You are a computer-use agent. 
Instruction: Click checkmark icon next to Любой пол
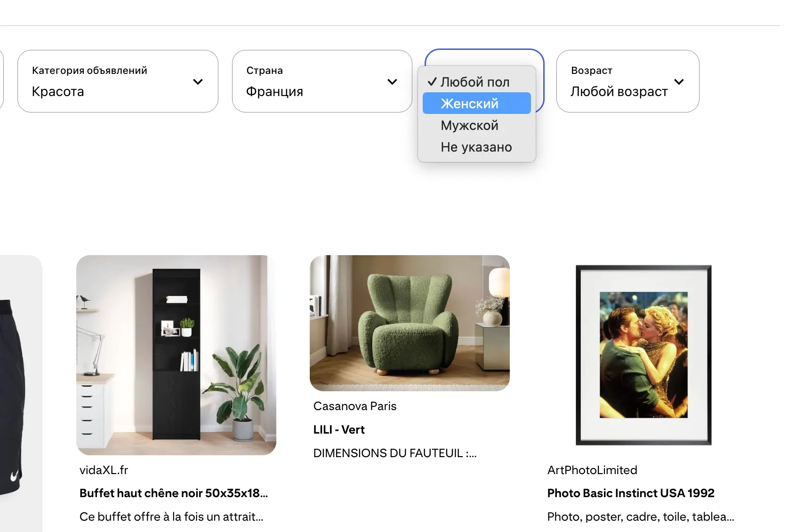tap(431, 81)
